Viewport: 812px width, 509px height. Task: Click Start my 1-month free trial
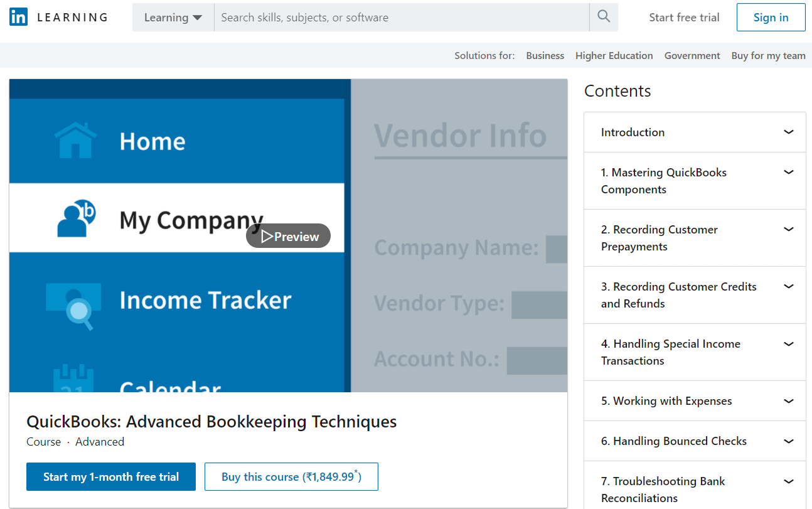coord(111,477)
